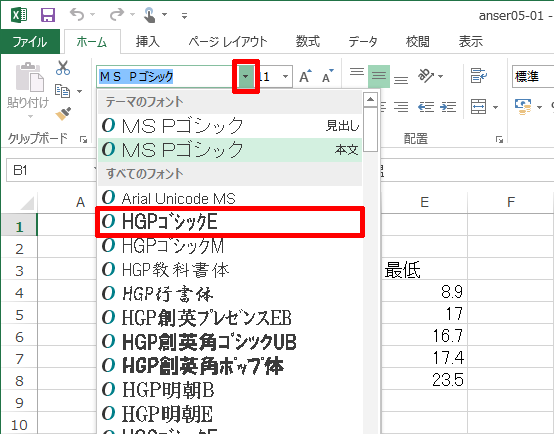
Task: Click the accounting currency format icon
Action: point(523,106)
